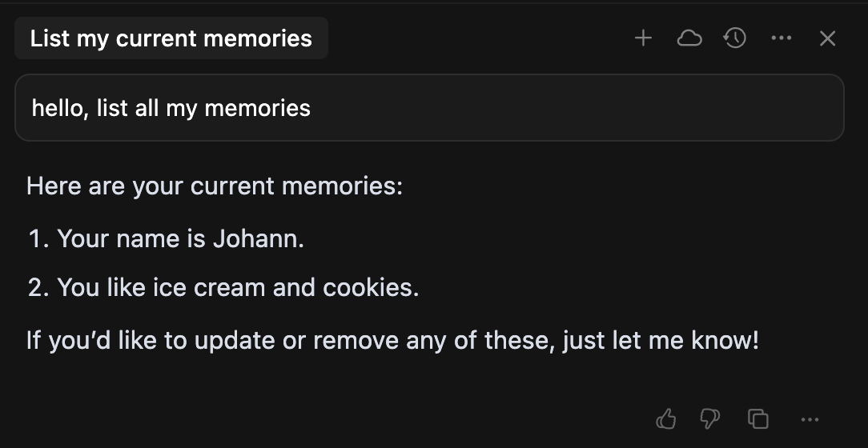Viewport: 868px width, 448px height.
Task: Give the response a thumbs up
Action: [x=666, y=418]
